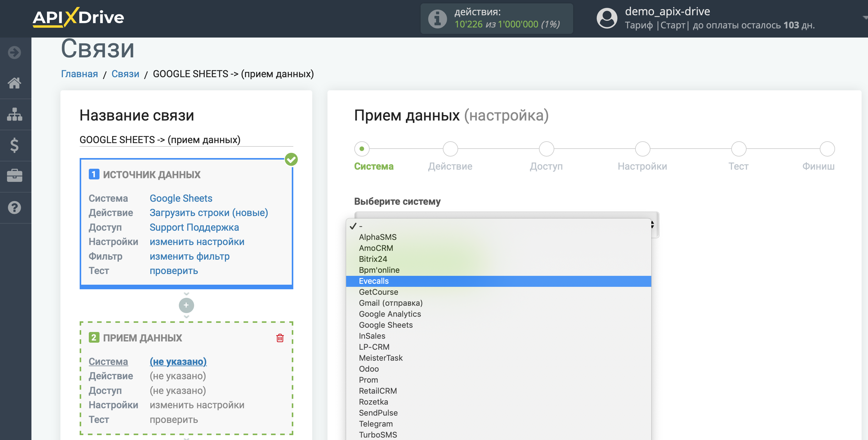Open account dropdown arrow at top right
Screen dimensions: 868x440
coord(865,17)
